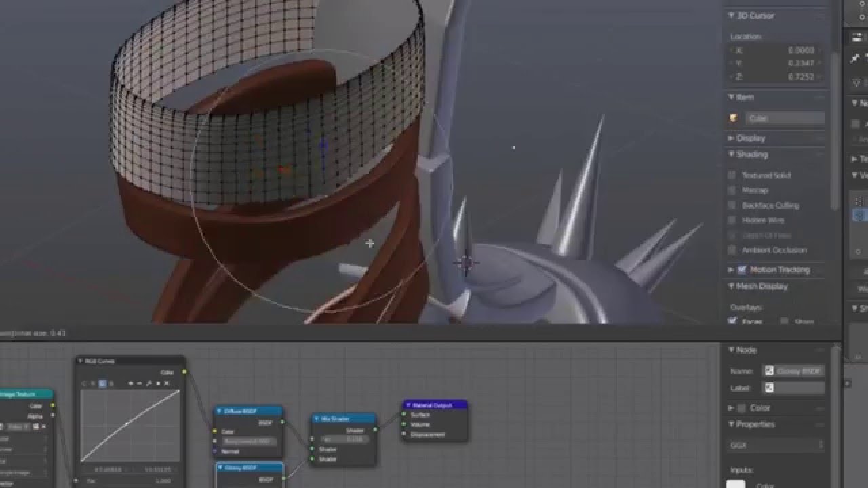868x488 pixels.
Task: Click the curve clipping options icon
Action: tap(158, 383)
